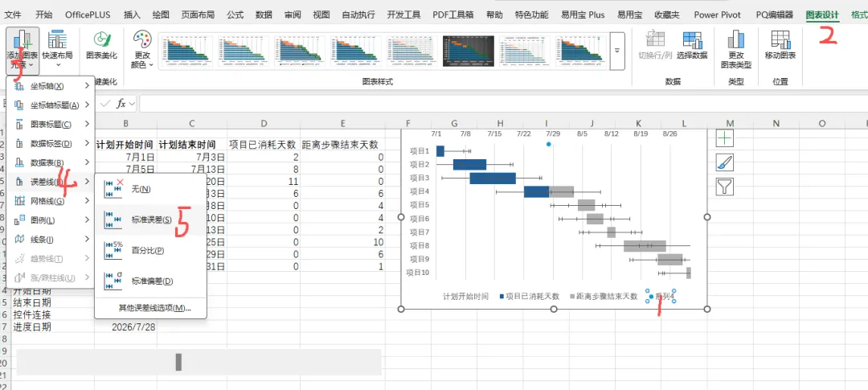Select the first chart style thumbnail
868x390 pixels.
[186, 51]
